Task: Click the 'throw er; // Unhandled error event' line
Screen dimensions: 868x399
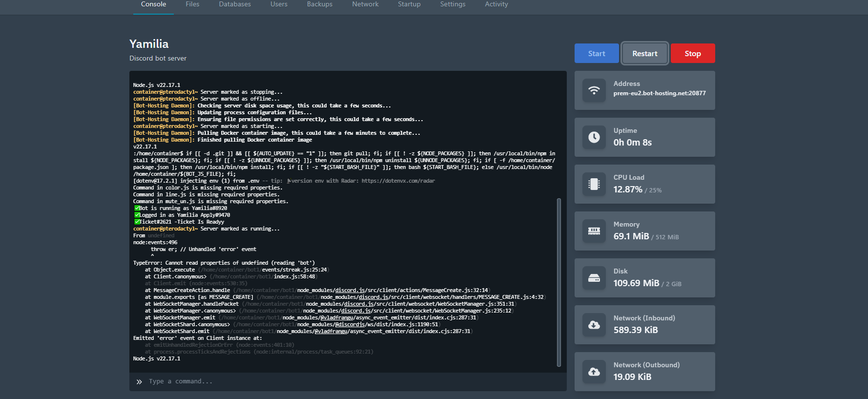Action: tap(204, 249)
